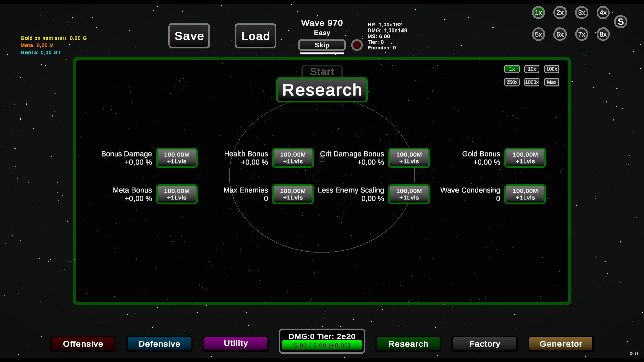Select the 2x game speed circle
The image size is (644, 362).
pos(560,13)
